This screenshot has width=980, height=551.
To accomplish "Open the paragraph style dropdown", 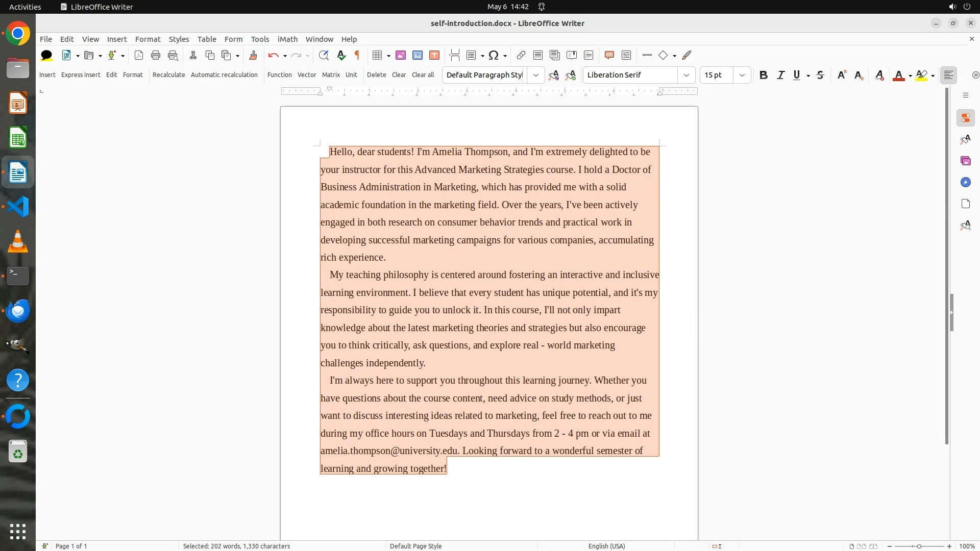I will [535, 75].
